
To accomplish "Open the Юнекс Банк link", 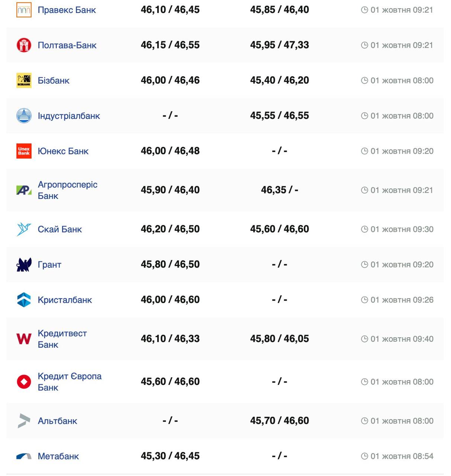I will pyautogui.click(x=63, y=151).
